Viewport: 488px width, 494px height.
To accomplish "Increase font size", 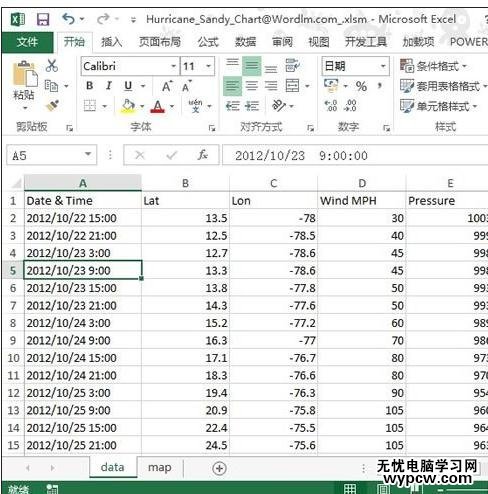I will (x=167, y=86).
